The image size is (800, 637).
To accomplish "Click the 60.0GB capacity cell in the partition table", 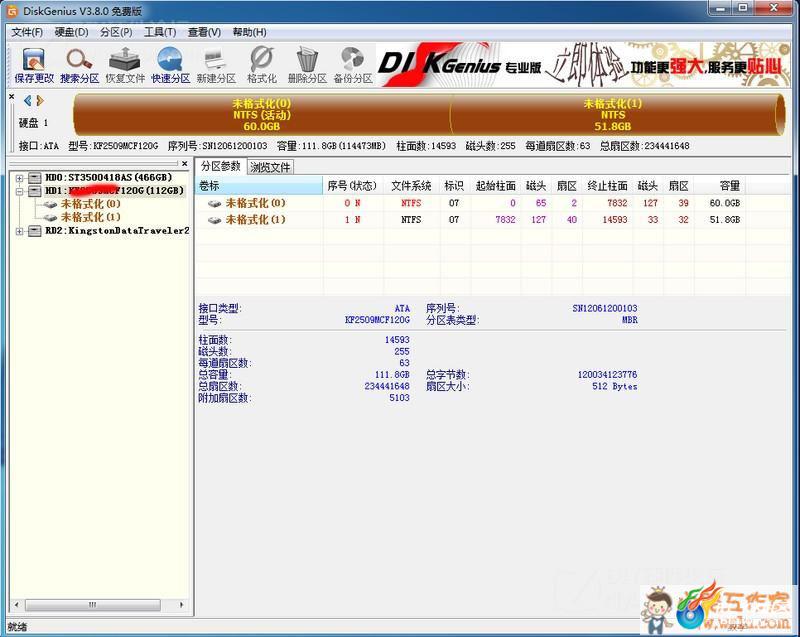I will click(724, 203).
